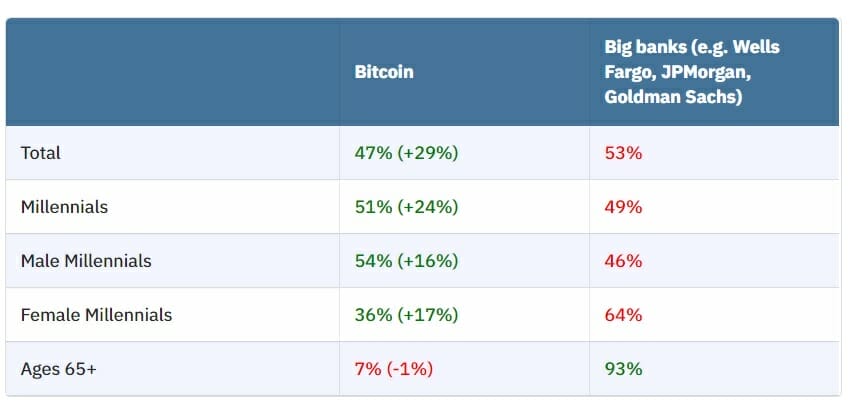This screenshot has width=856, height=409.
Task: Click the green 93% value
Action: 623,369
